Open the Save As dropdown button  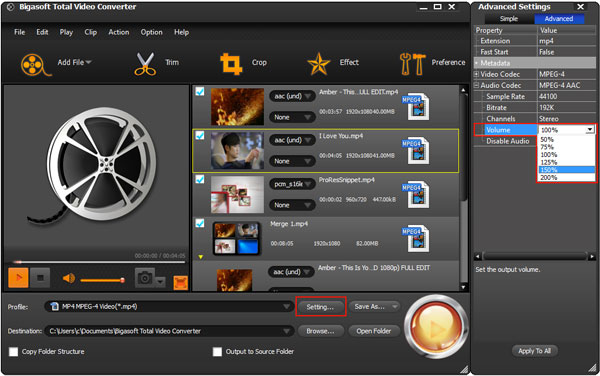click(x=374, y=306)
